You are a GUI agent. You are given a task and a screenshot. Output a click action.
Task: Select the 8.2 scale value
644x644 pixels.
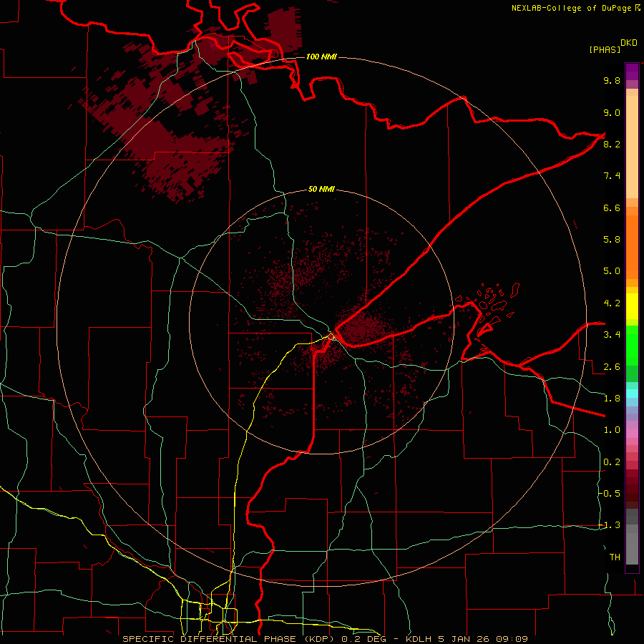pos(612,145)
